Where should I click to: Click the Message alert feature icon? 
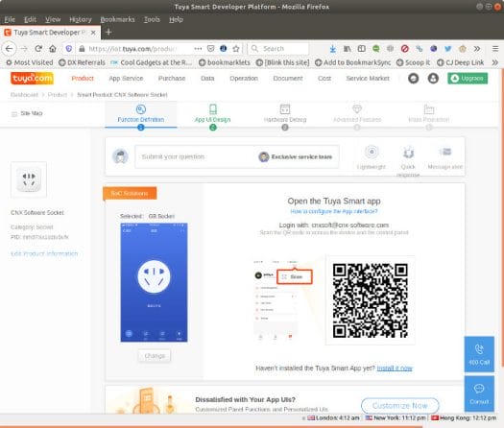[x=445, y=152]
